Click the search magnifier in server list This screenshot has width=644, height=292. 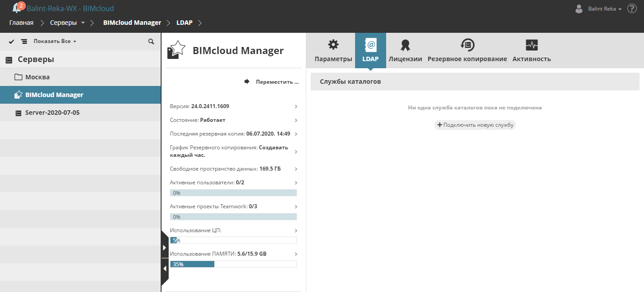[151, 41]
